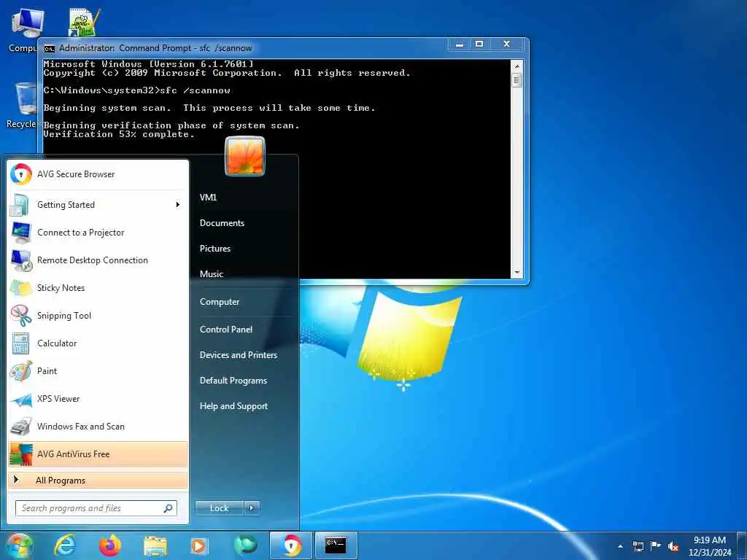The image size is (747, 560).
Task: Open Control Panel
Action: [226, 330]
